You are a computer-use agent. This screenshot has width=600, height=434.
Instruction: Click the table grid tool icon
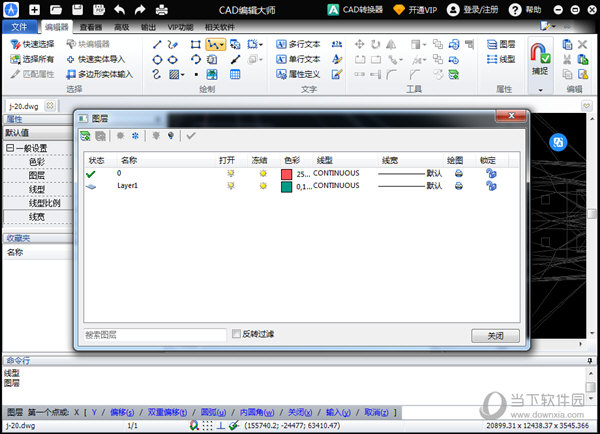pos(235,74)
